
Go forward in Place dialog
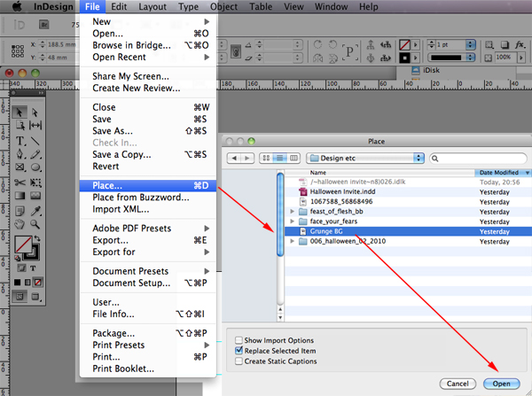(247, 158)
